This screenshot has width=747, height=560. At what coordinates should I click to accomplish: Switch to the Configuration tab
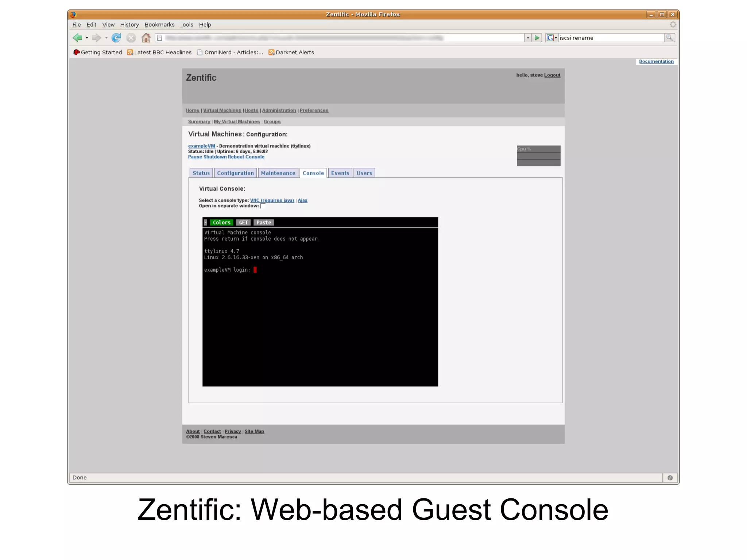click(235, 173)
